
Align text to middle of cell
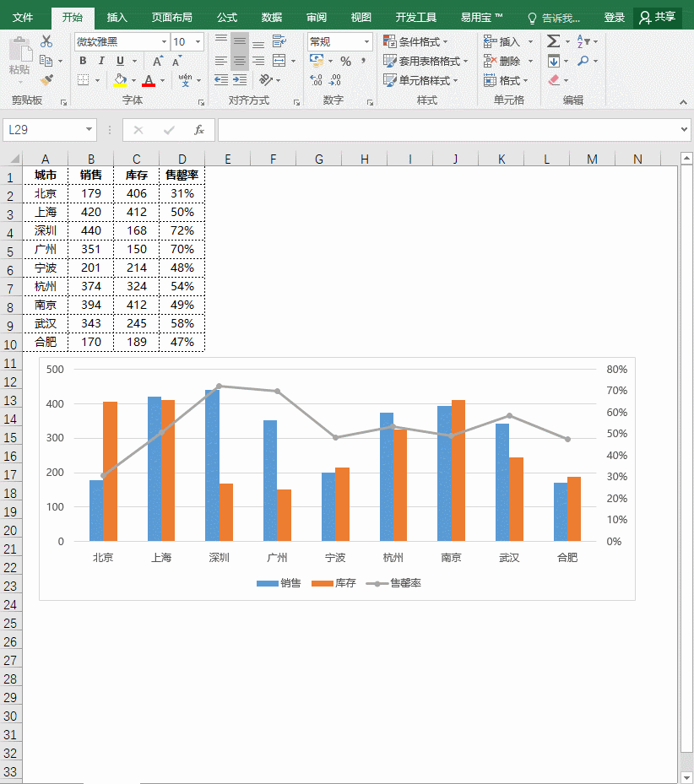click(x=240, y=41)
